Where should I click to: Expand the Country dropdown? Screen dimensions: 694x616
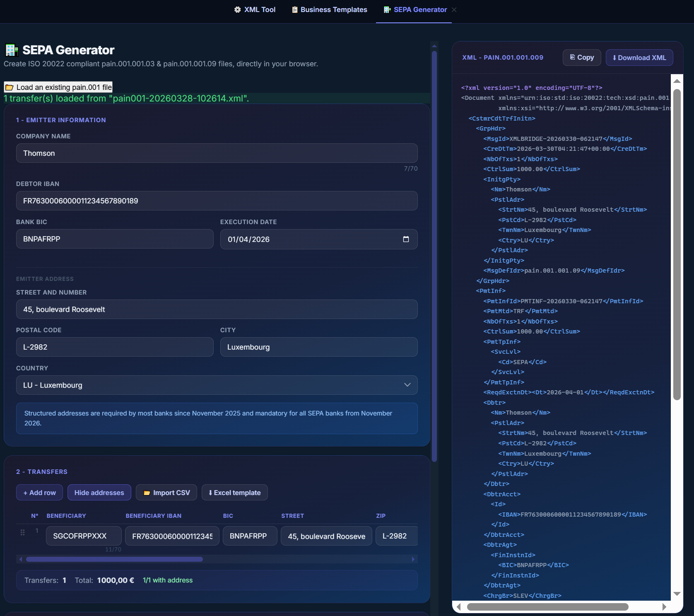click(x=217, y=385)
